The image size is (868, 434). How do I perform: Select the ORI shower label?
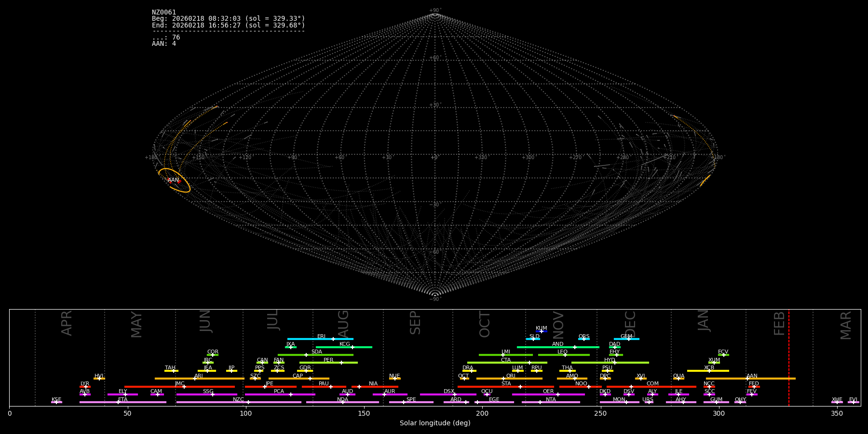click(x=511, y=376)
